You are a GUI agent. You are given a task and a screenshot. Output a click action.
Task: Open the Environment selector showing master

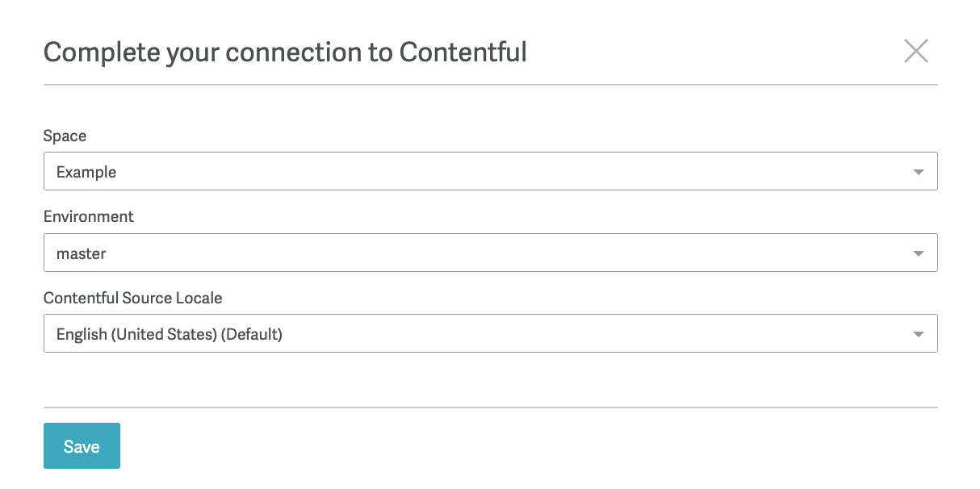click(x=490, y=253)
